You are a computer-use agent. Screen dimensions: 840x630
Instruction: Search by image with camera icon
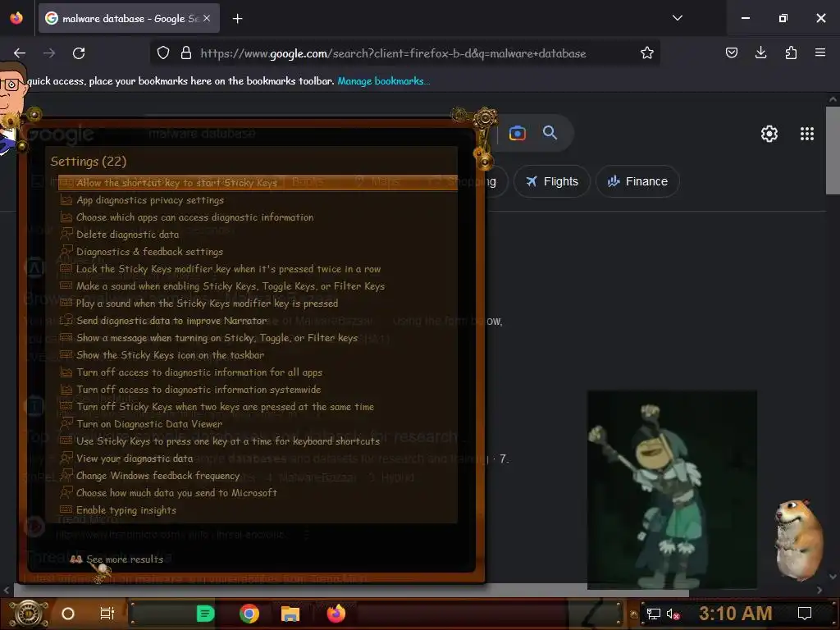tap(517, 133)
